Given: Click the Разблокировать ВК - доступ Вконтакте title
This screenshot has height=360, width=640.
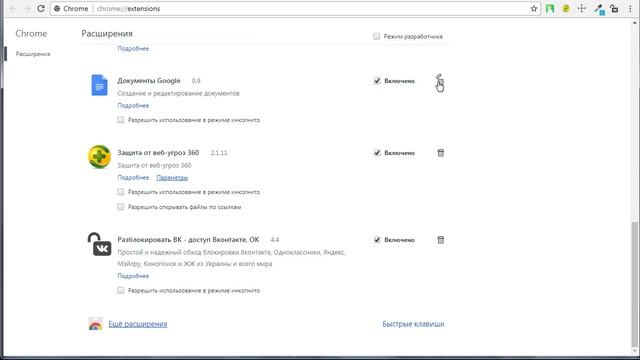Looking at the screenshot, I should click(188, 240).
